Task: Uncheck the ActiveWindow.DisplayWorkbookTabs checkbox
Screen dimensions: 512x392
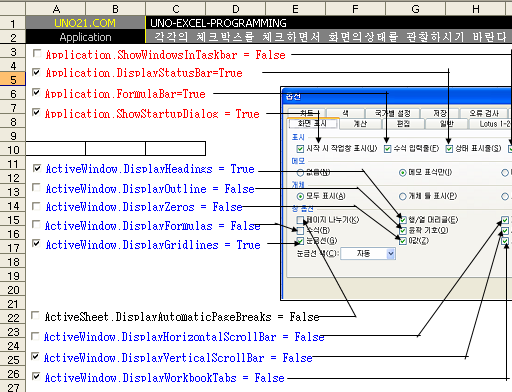Action: point(36,376)
